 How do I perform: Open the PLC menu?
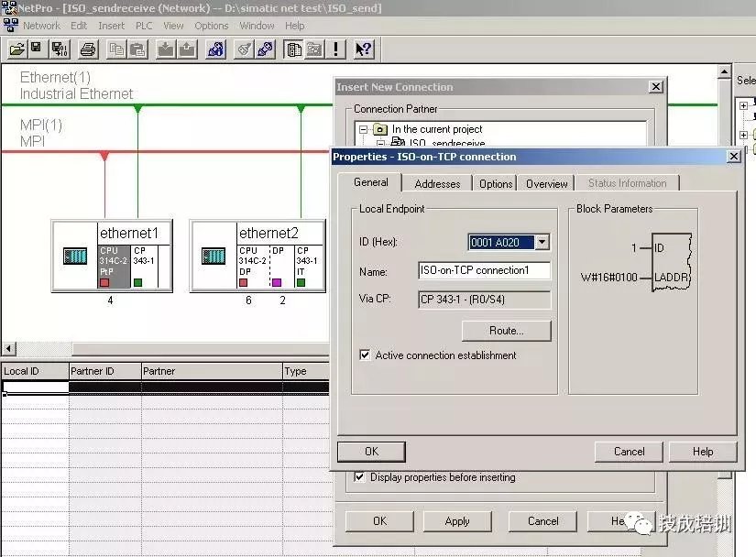144,26
